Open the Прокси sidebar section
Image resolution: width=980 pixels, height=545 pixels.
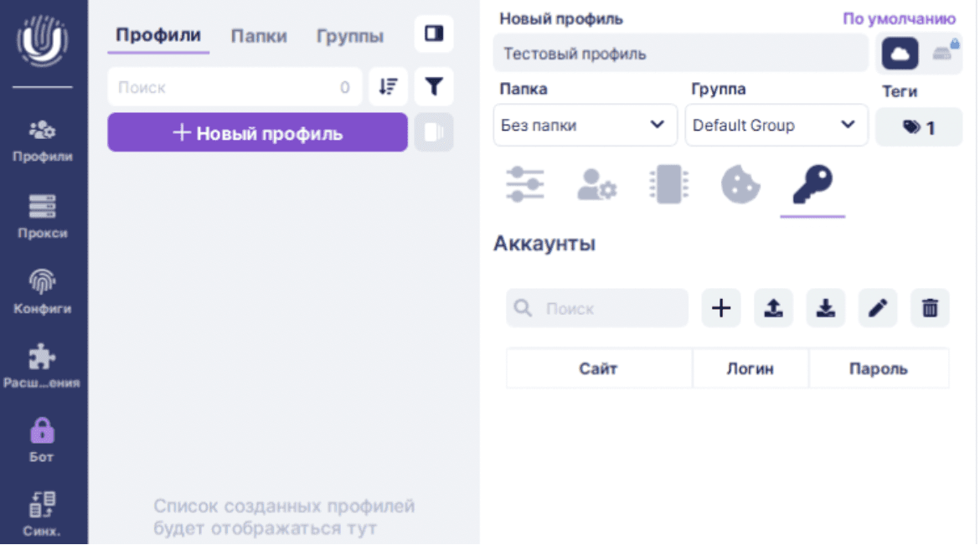pyautogui.click(x=43, y=217)
